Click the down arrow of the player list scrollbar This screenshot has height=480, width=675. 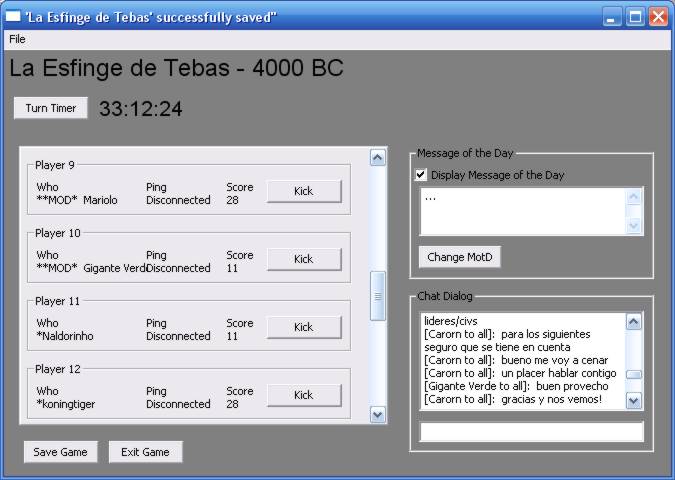pos(378,415)
